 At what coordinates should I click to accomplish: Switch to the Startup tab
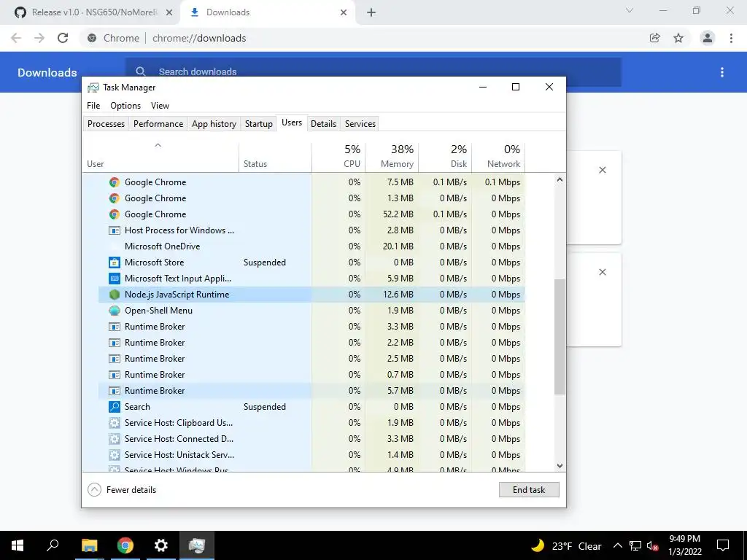pos(259,124)
